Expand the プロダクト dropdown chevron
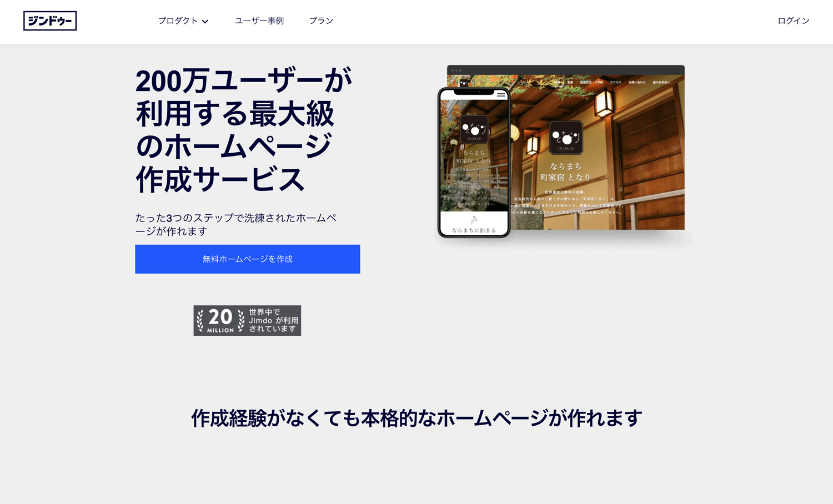 (205, 22)
